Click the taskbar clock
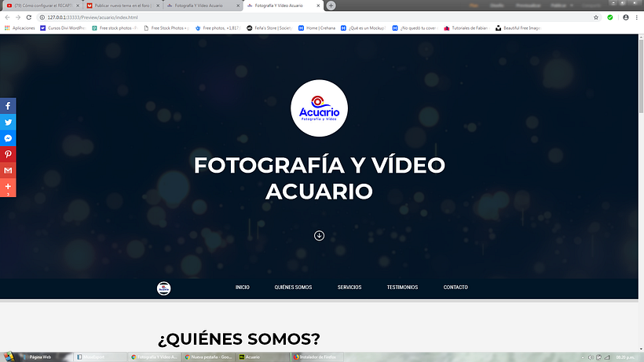This screenshot has height=362, width=644. [x=624, y=357]
